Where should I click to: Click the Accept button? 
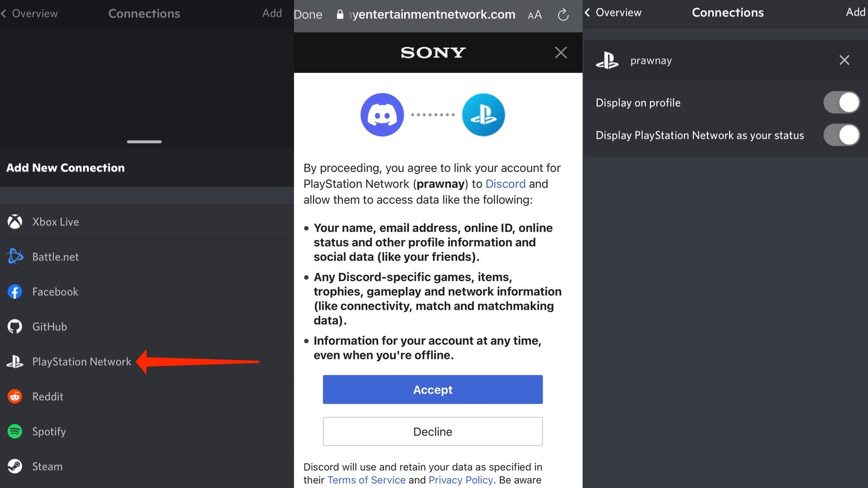pyautogui.click(x=433, y=389)
